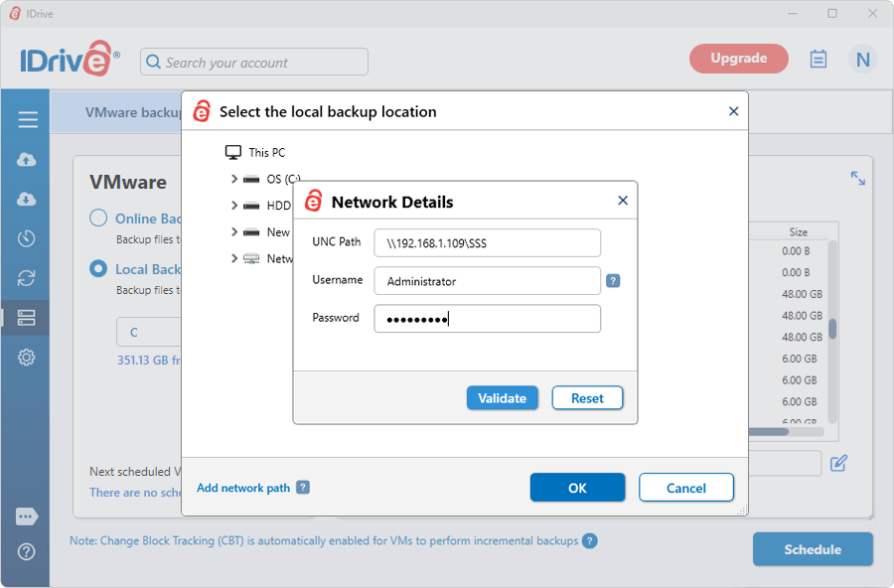Select the Online Backup radio button
The height and width of the screenshot is (588, 894).
pos(98,219)
